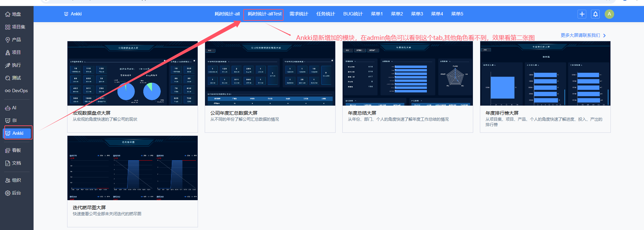Open the 任务统计 tab

tap(326, 14)
